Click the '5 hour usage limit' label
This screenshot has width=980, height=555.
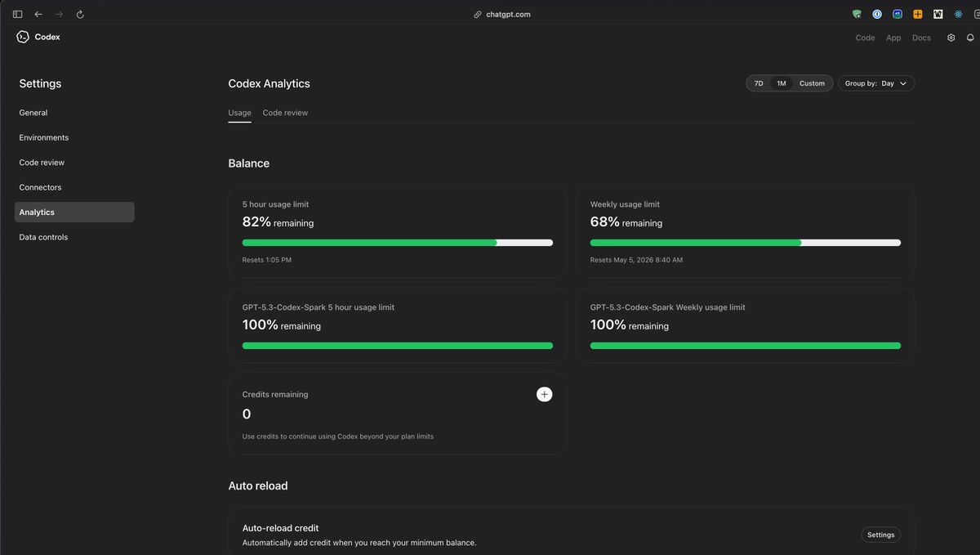click(x=275, y=204)
